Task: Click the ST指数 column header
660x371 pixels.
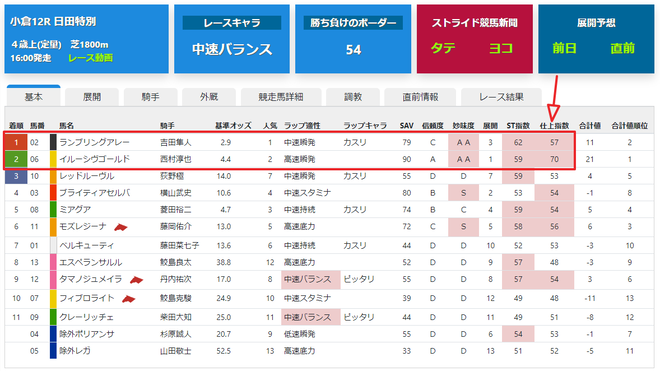Action: [518, 125]
